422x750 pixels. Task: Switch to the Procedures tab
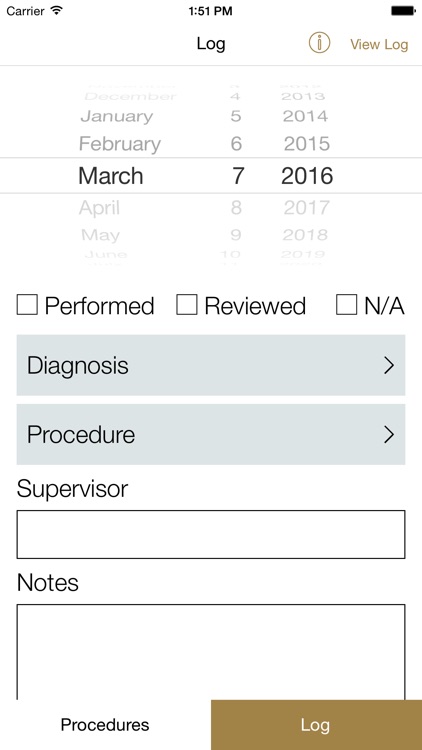(105, 725)
